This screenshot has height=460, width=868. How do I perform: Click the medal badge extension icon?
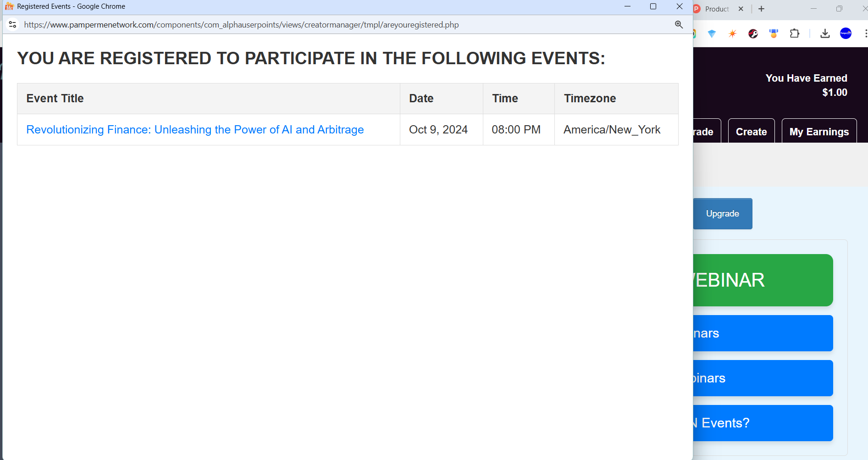(x=774, y=33)
